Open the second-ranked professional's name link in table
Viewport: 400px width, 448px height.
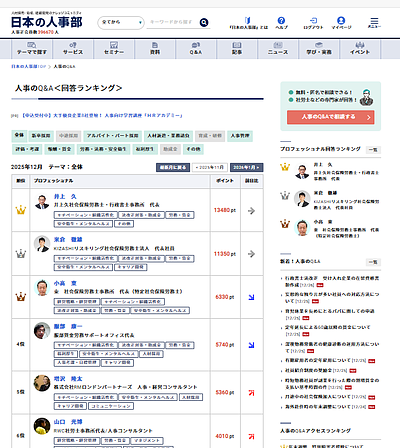coord(68,240)
